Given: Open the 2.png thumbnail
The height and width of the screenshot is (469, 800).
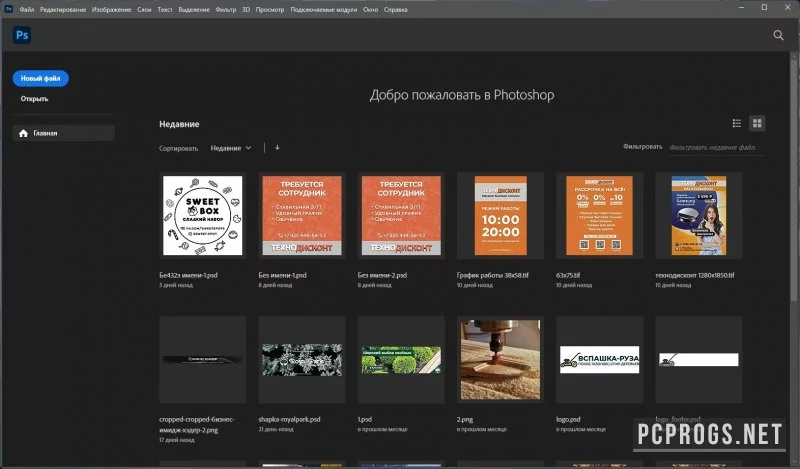Looking at the screenshot, I should [x=501, y=359].
